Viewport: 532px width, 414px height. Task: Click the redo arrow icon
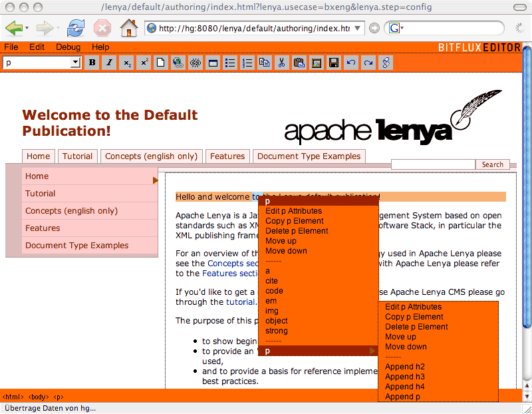(368, 63)
